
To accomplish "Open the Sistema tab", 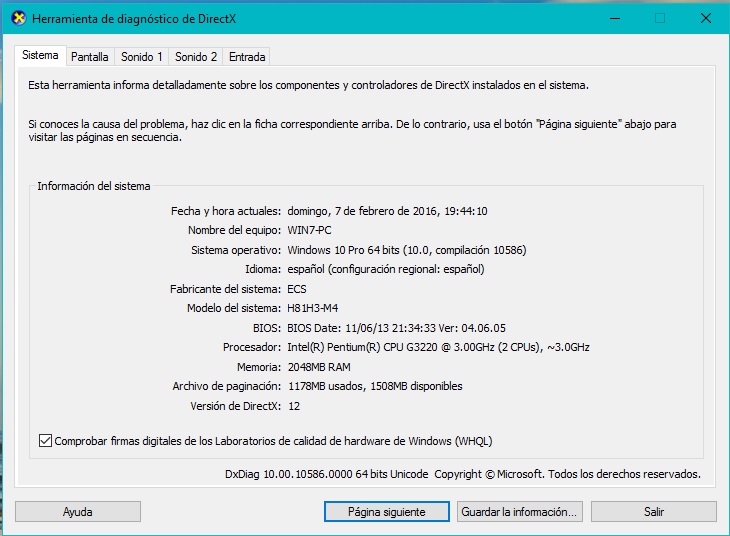I will 40,55.
